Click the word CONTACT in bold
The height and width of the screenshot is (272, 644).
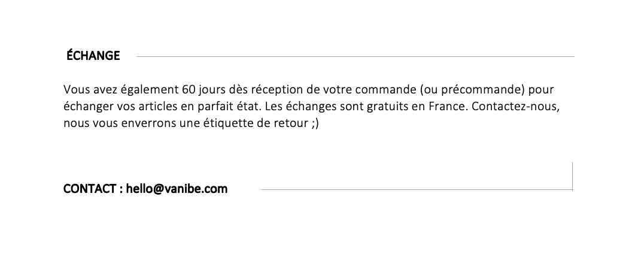(90, 189)
